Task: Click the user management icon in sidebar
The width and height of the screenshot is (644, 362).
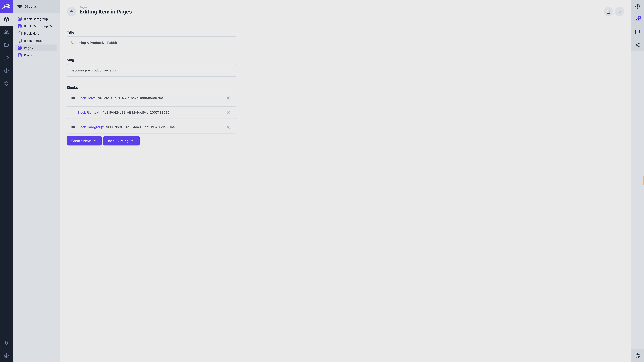Action: click(6, 32)
